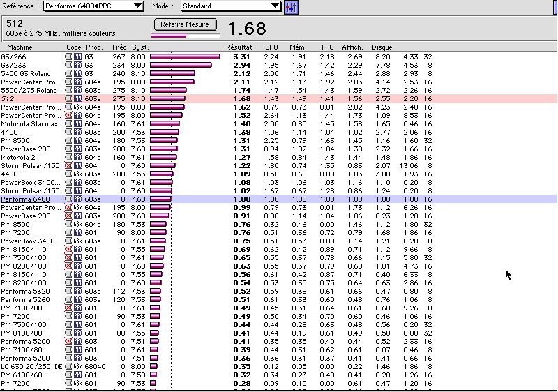The image size is (558, 392).
Task: Select the Motorola Starmax machine name
Action: tap(29, 123)
